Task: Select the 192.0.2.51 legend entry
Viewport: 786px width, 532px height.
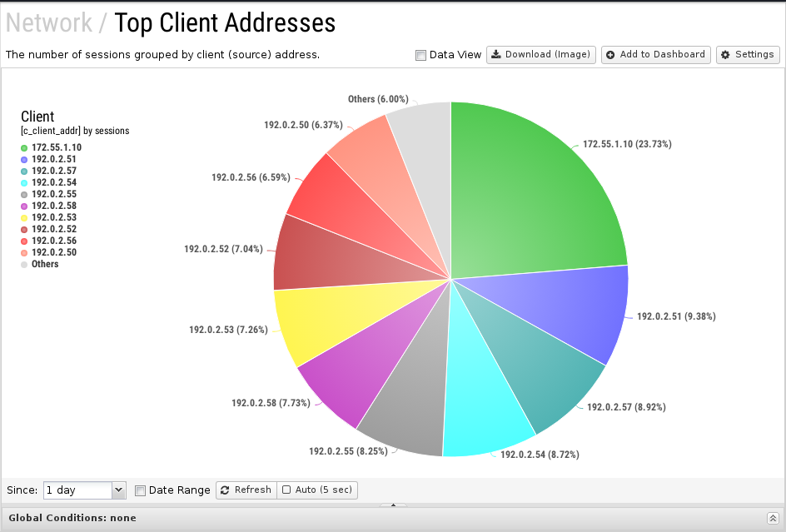Action: 54,159
